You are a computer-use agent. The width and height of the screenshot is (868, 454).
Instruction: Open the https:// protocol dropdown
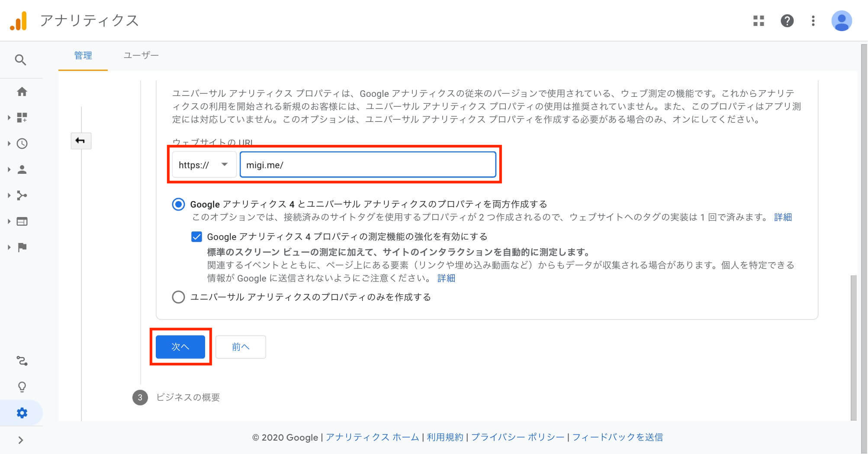(x=204, y=165)
